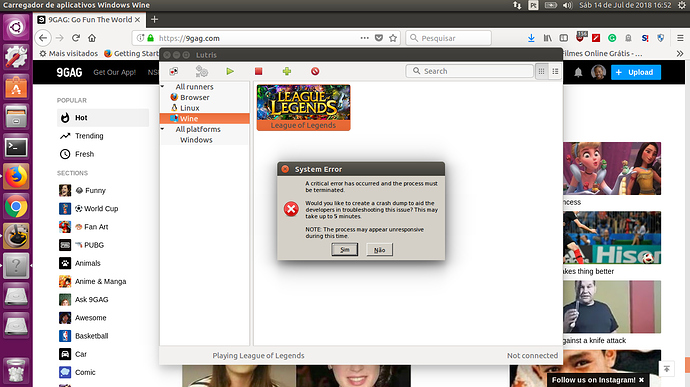Open Firefox downloads arrow icon
The image size is (690, 387).
coord(531,38)
